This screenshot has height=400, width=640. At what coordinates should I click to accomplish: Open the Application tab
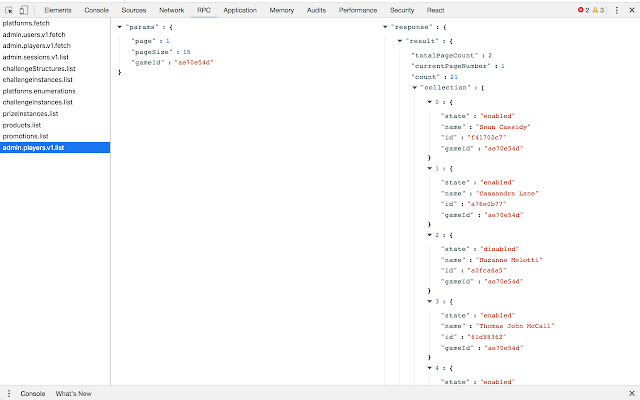pyautogui.click(x=240, y=10)
